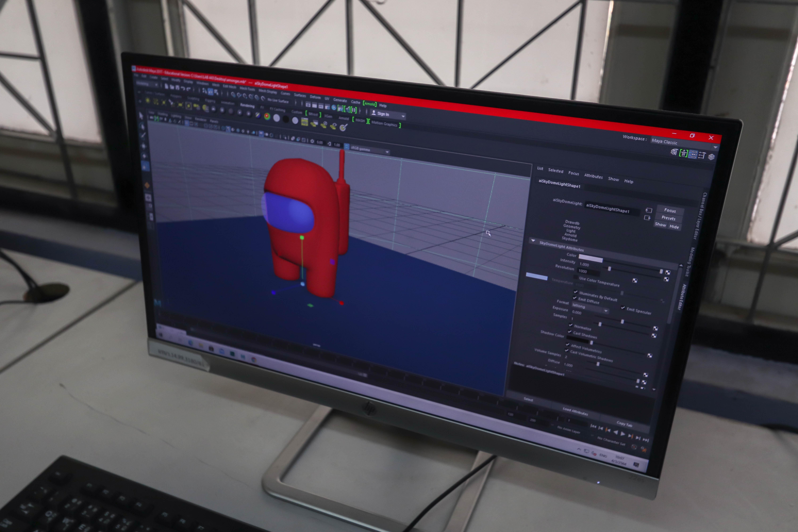Click the Maya M logo in viewport corner
The height and width of the screenshot is (532, 798).
point(157,303)
